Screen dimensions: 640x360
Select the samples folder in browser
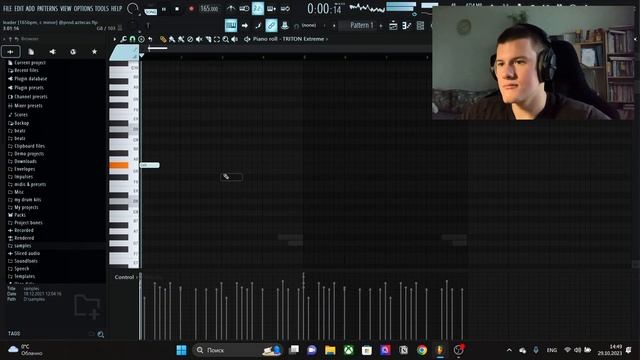coord(20,246)
